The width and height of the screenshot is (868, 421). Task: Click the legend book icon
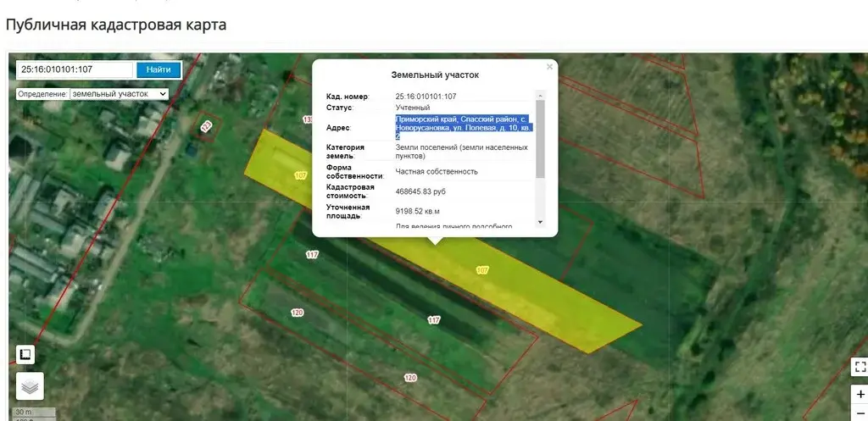25,354
